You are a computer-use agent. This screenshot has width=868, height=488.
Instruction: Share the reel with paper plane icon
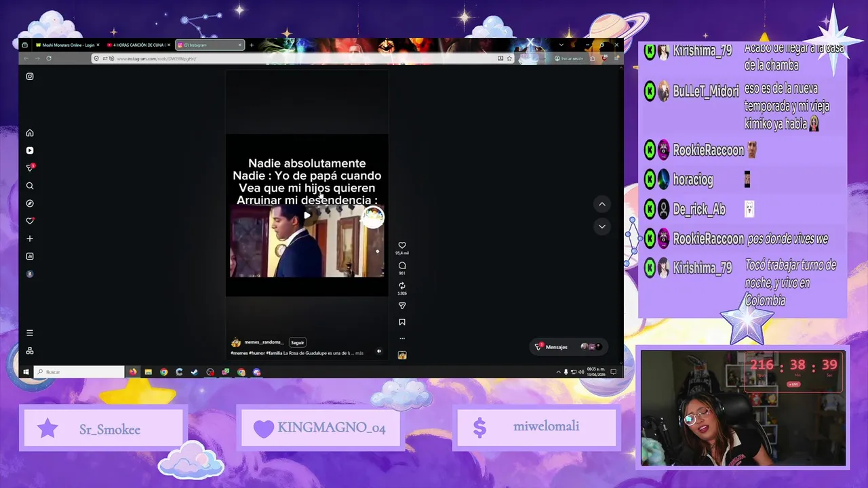click(402, 306)
